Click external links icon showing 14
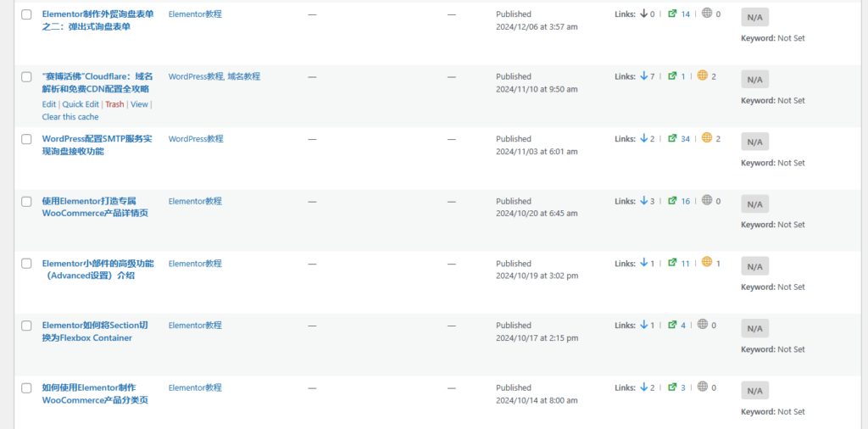The height and width of the screenshot is (429, 868). (x=672, y=14)
